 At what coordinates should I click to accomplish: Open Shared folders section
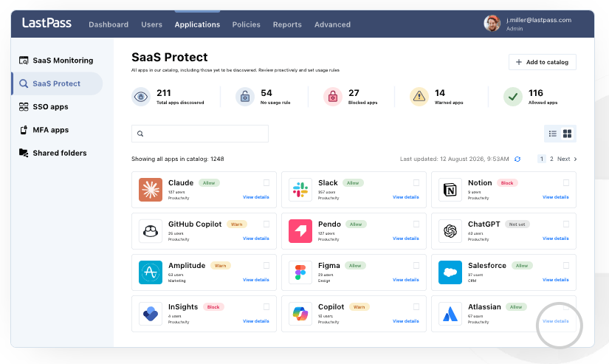point(53,153)
